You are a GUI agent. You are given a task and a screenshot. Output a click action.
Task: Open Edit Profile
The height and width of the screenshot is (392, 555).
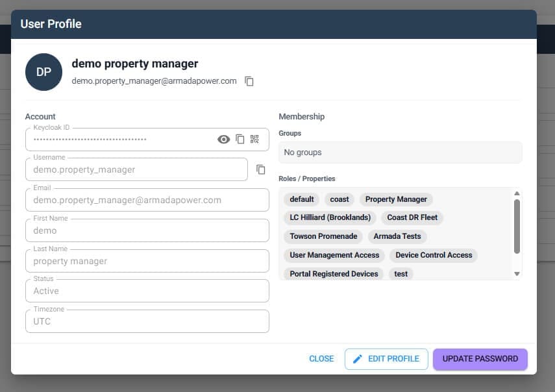click(x=386, y=359)
